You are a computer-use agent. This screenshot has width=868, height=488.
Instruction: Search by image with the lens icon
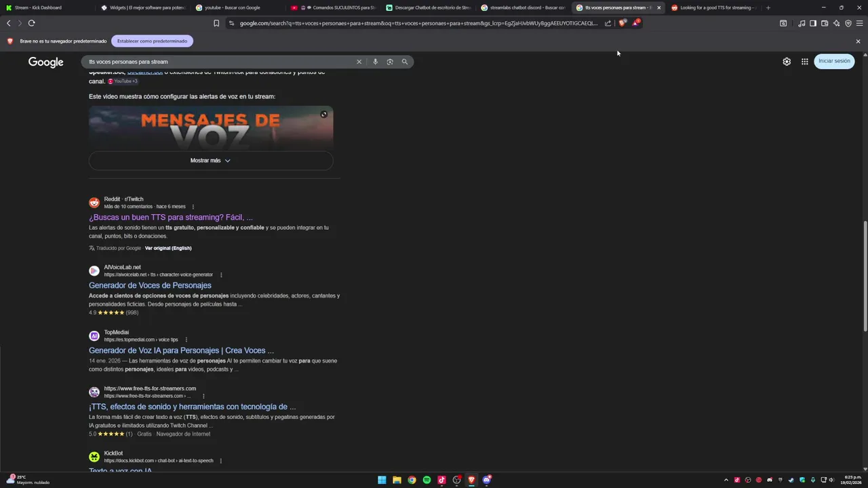coord(390,62)
